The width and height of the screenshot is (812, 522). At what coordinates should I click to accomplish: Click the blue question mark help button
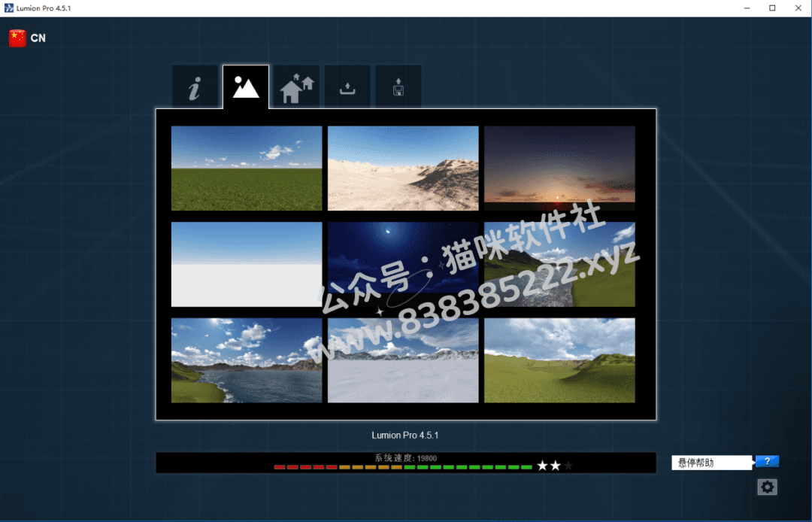click(x=767, y=461)
